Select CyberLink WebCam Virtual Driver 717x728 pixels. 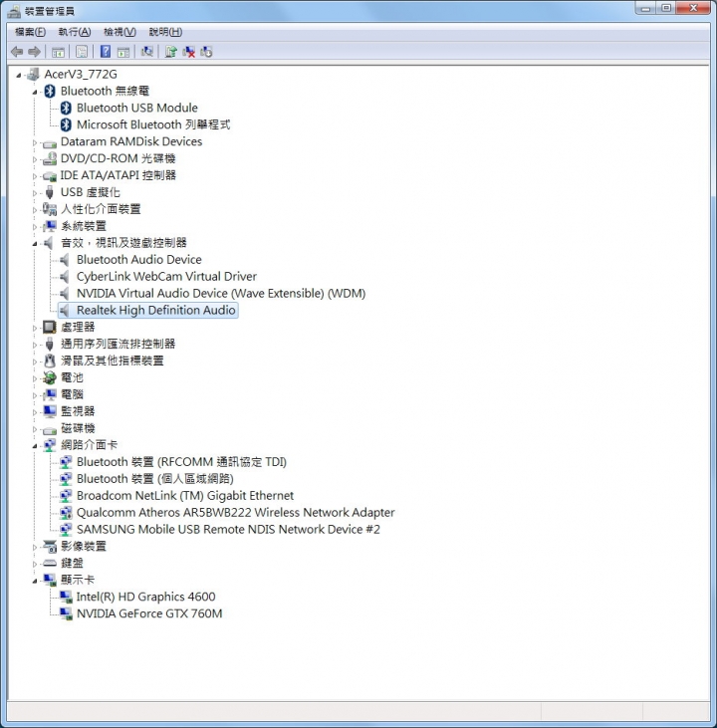(166, 276)
